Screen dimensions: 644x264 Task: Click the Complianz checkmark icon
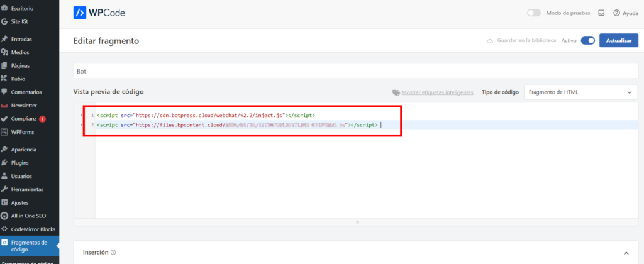tap(4, 119)
